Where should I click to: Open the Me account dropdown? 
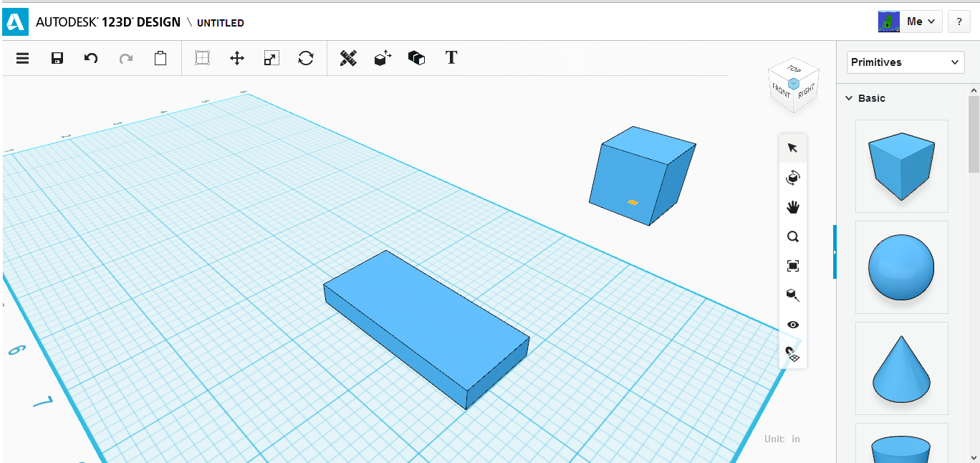(923, 22)
